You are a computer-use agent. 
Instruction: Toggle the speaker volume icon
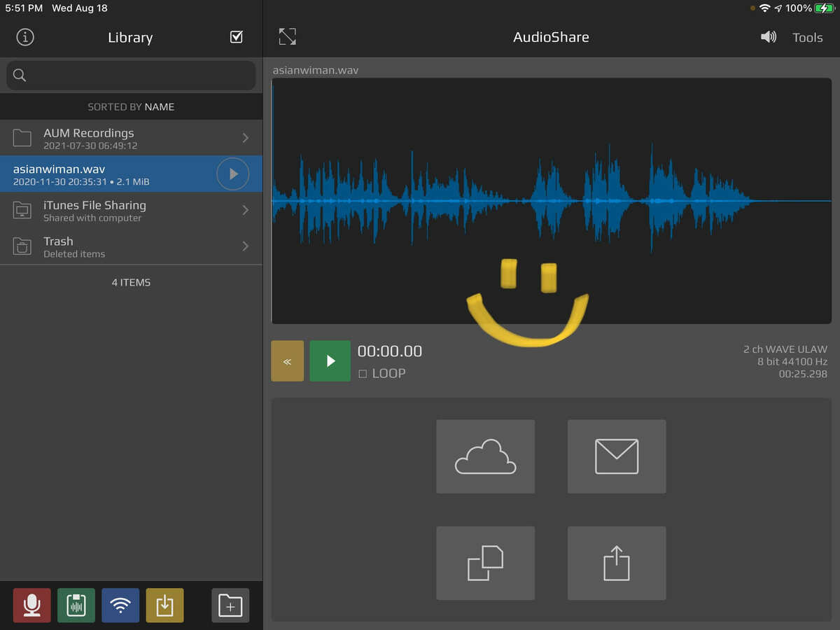pyautogui.click(x=768, y=37)
